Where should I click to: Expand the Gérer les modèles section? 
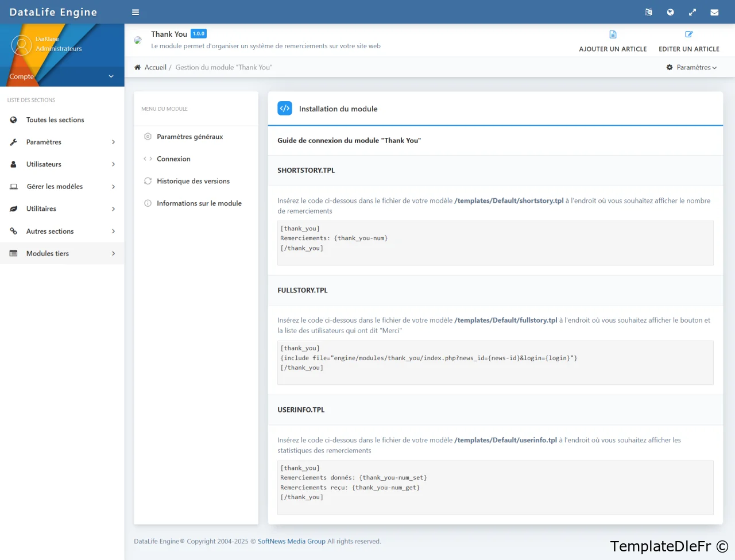(x=62, y=187)
